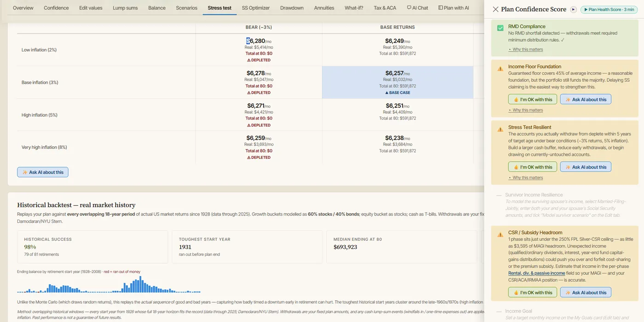Select the Tax & ACA tab
This screenshot has width=644, height=322.
(385, 8)
